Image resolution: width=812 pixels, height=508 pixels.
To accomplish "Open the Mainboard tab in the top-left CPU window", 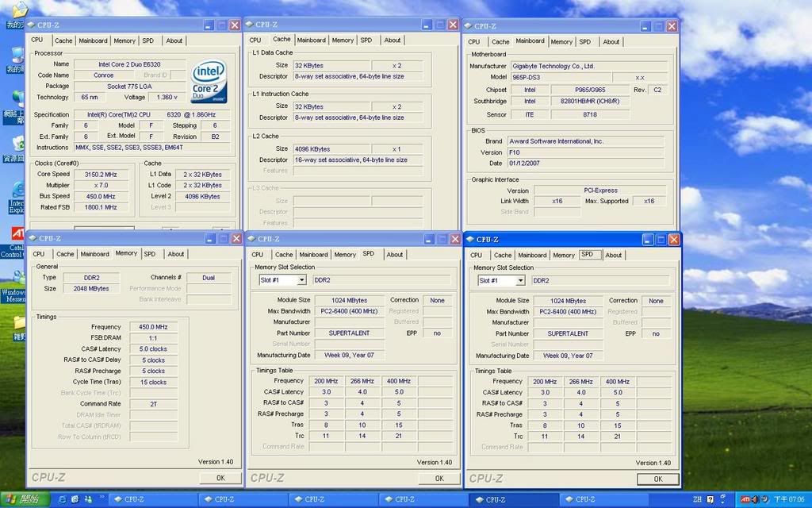I will (x=93, y=40).
